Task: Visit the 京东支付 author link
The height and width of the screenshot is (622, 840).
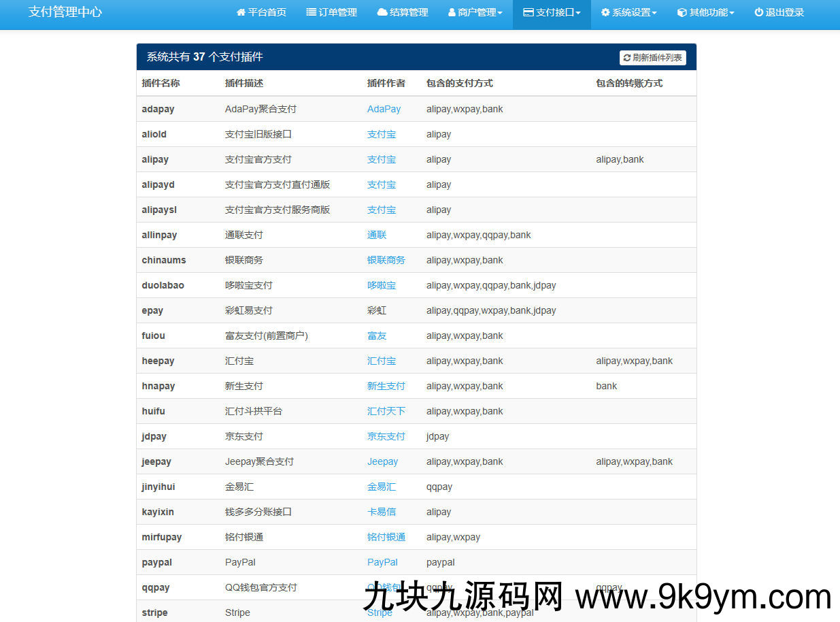Action: [x=386, y=436]
